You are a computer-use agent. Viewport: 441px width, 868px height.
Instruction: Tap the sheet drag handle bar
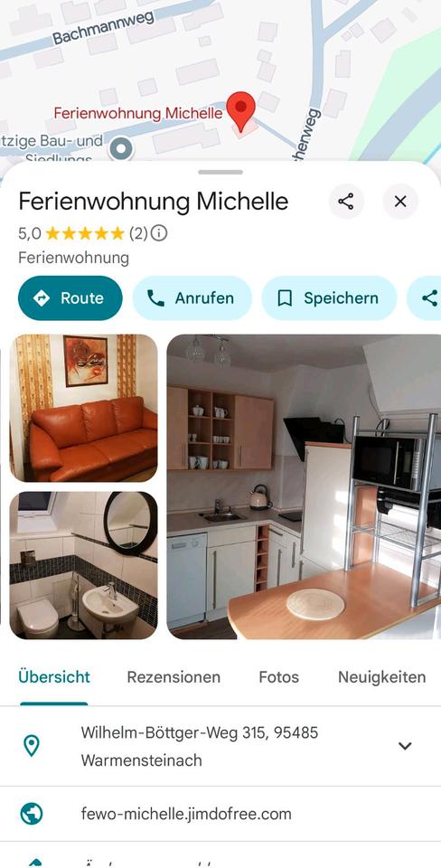coord(220,172)
